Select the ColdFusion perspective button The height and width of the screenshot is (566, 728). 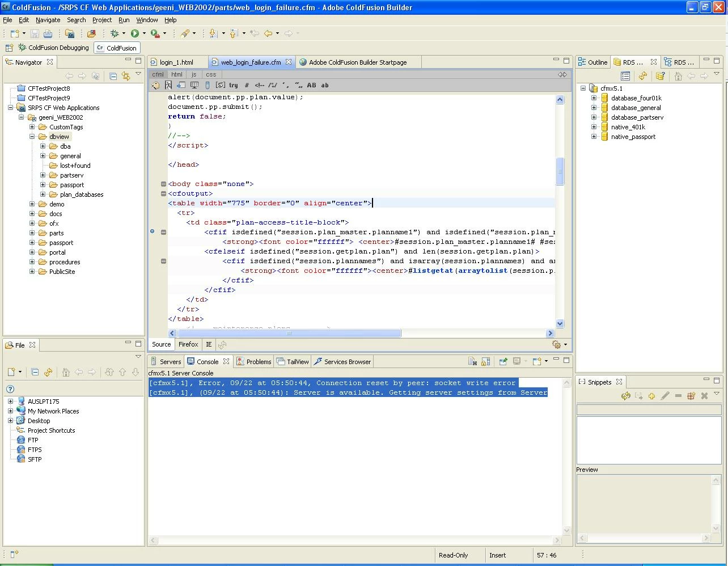click(x=117, y=48)
